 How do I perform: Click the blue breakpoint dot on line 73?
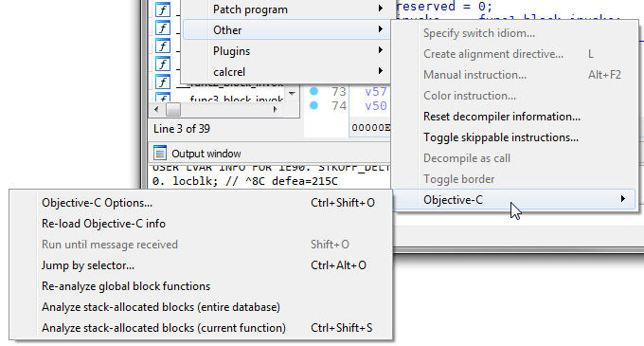pos(313,91)
